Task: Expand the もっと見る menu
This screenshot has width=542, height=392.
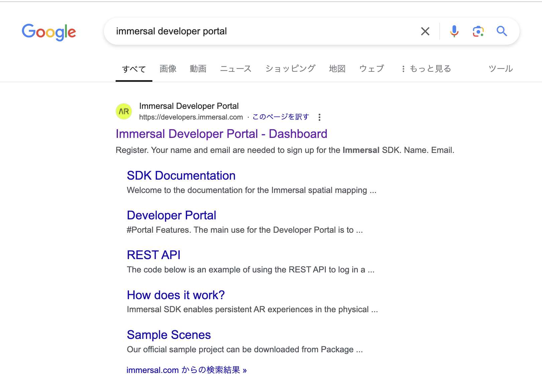Action: click(x=426, y=69)
